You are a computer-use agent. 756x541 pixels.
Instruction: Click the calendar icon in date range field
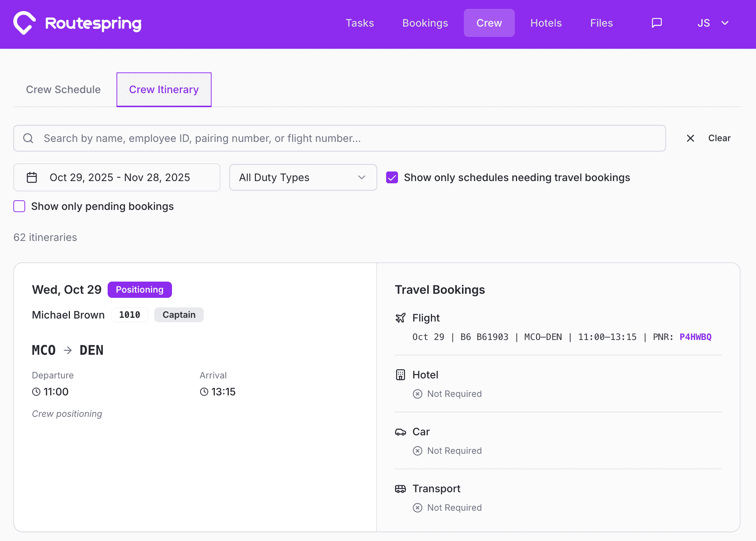coord(32,177)
